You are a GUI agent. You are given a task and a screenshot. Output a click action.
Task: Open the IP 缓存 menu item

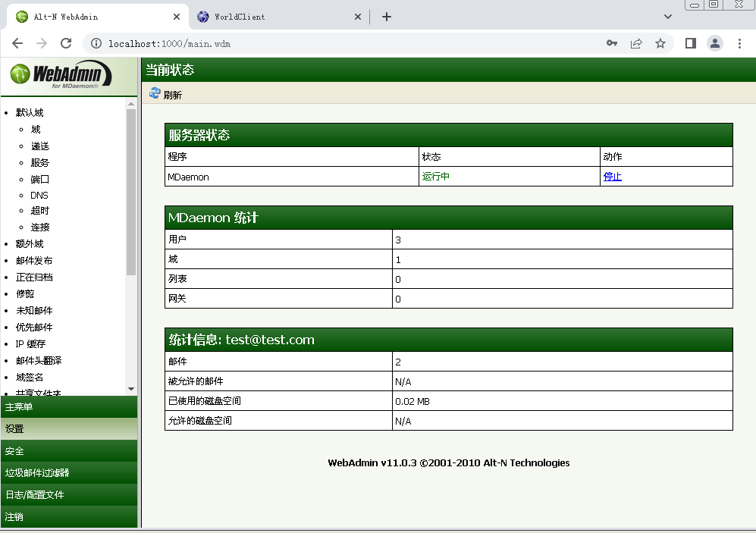tap(30, 343)
